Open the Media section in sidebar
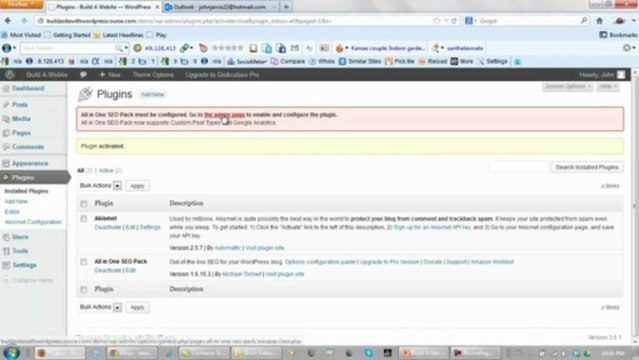This screenshot has height=360, width=639. click(21, 119)
